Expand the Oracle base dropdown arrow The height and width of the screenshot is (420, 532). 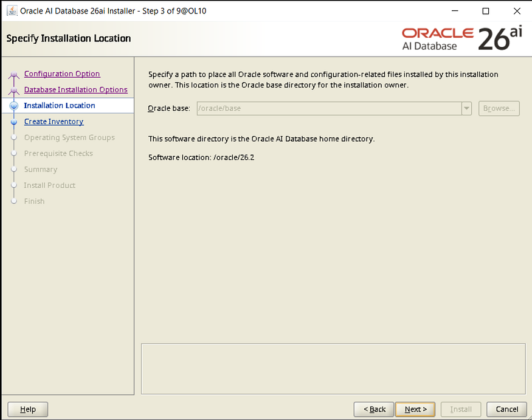[466, 109]
